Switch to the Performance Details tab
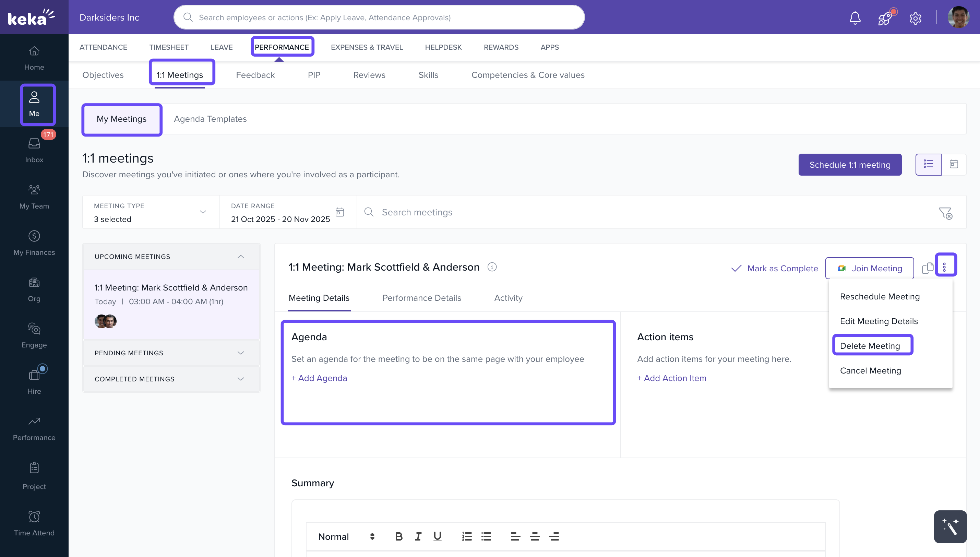The height and width of the screenshot is (557, 980). click(x=421, y=298)
